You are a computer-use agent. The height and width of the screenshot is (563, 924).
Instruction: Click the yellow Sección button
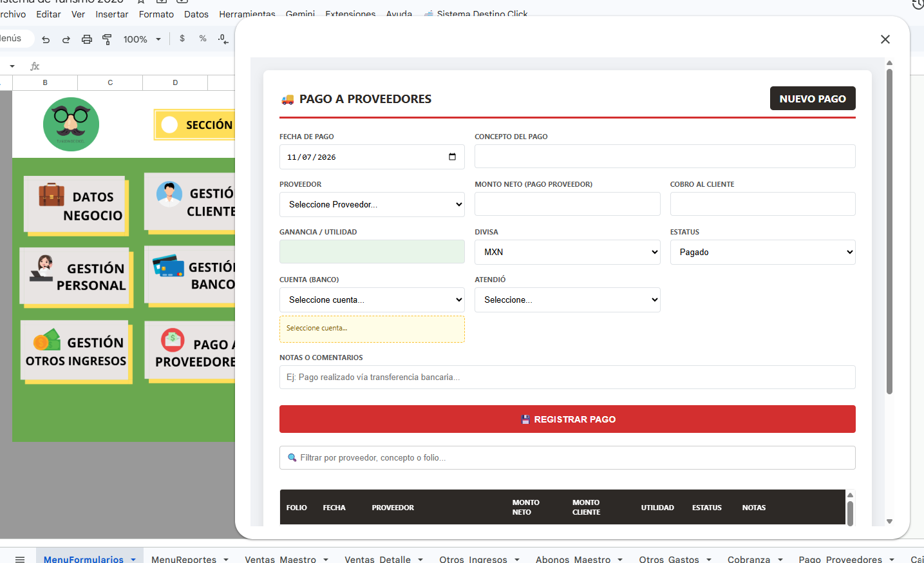pyautogui.click(x=195, y=124)
